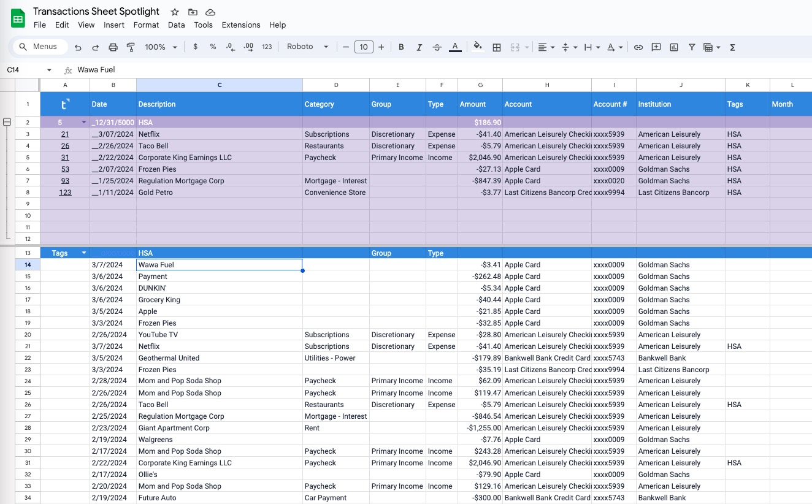Image resolution: width=812 pixels, height=504 pixels.
Task: Redo the last action
Action: click(x=95, y=47)
